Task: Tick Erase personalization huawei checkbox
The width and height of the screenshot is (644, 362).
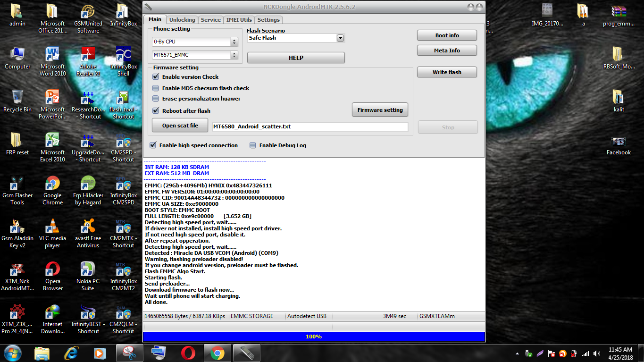Action: point(156,99)
